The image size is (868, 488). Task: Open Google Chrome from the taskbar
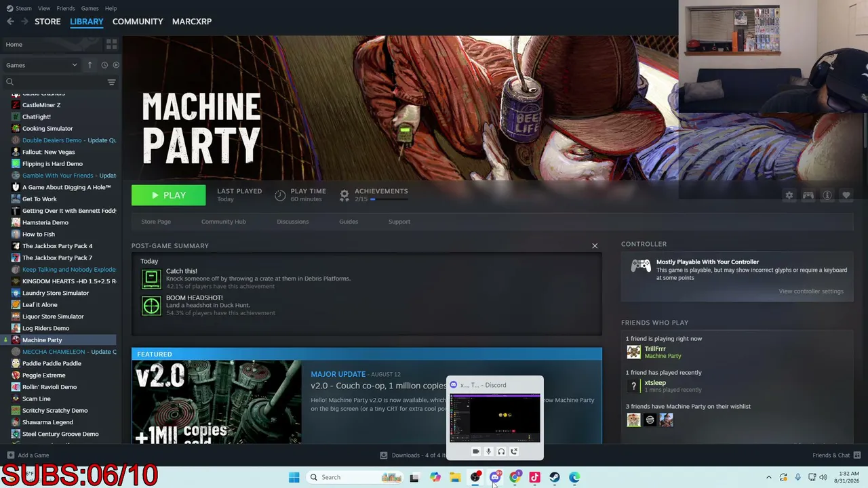515,477
